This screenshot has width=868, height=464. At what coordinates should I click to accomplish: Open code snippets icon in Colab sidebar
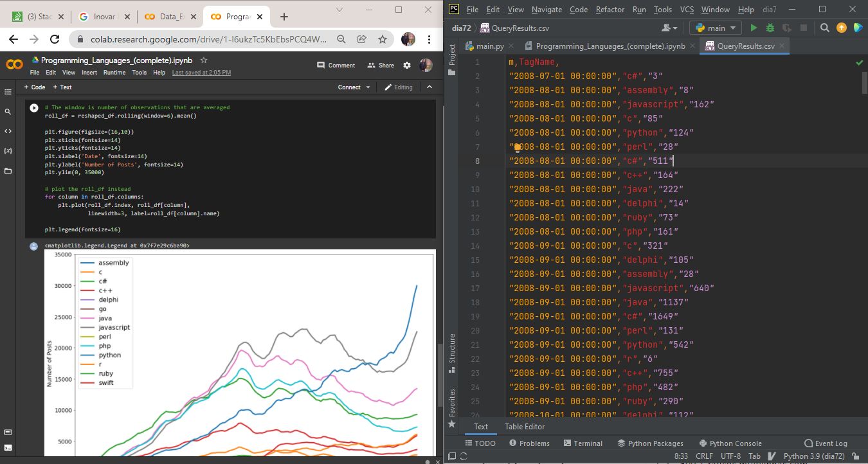[x=8, y=131]
